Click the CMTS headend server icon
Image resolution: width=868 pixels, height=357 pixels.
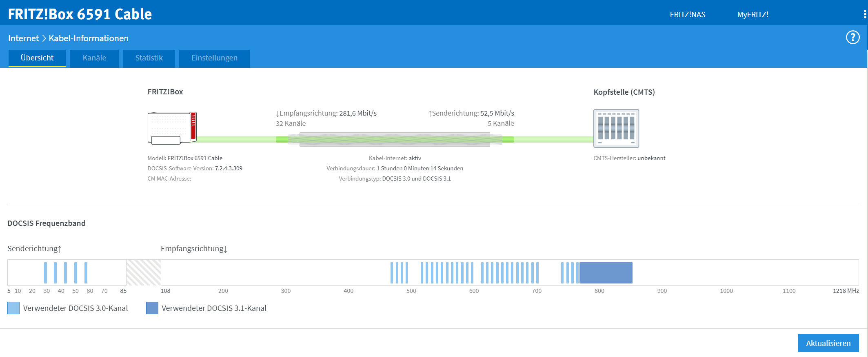pos(616,128)
